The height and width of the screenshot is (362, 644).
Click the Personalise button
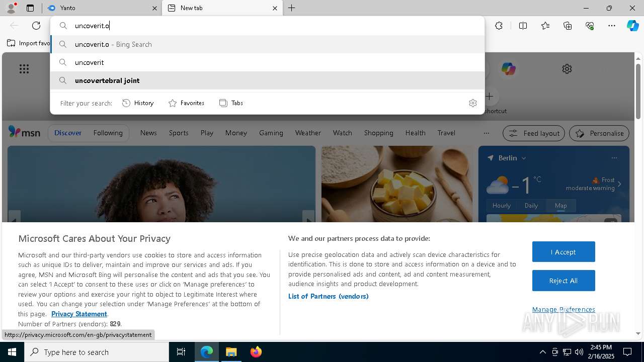599,133
